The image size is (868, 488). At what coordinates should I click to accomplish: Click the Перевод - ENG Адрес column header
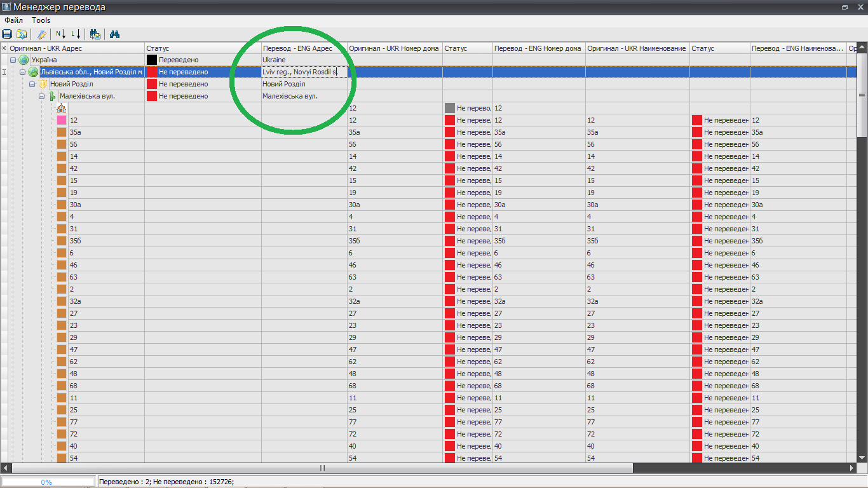[297, 48]
